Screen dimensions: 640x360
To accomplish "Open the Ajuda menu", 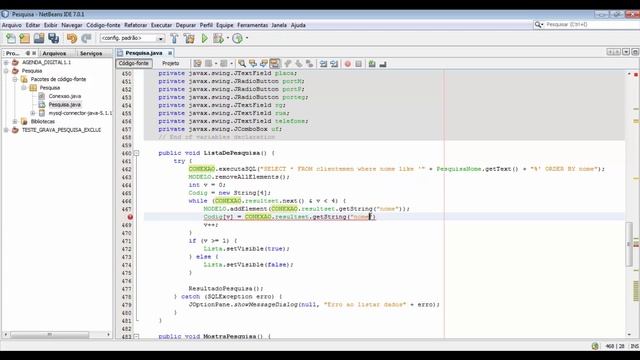I will pos(298,25).
